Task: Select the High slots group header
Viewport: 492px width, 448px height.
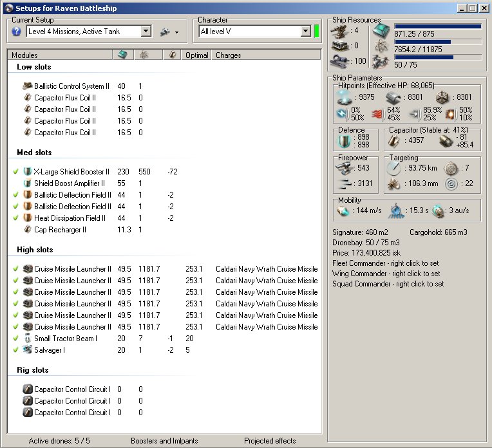Action: pos(35,250)
